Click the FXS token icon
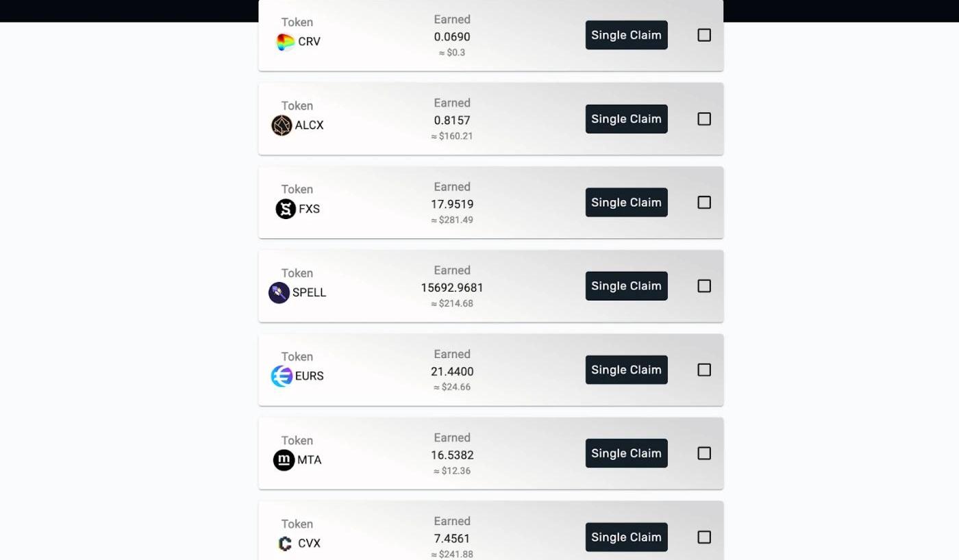This screenshot has height=560, width=959. pyautogui.click(x=286, y=209)
